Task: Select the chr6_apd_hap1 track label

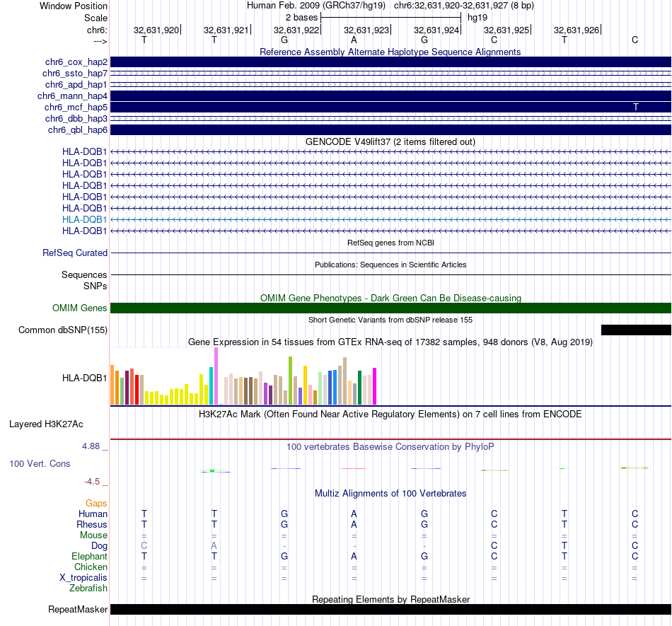Action: coord(76,84)
